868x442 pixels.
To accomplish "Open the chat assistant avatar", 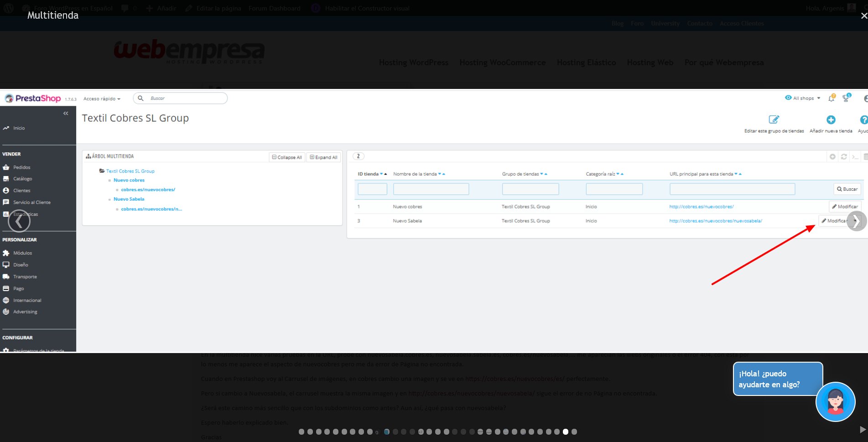I will point(835,402).
